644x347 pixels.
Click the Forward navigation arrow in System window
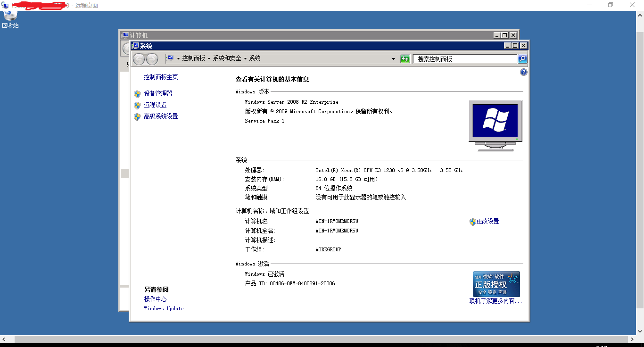152,59
